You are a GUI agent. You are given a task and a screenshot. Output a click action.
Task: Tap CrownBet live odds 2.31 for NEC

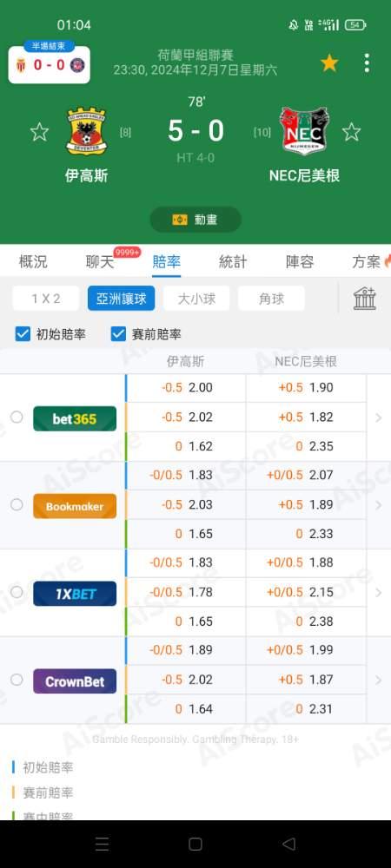click(x=321, y=708)
